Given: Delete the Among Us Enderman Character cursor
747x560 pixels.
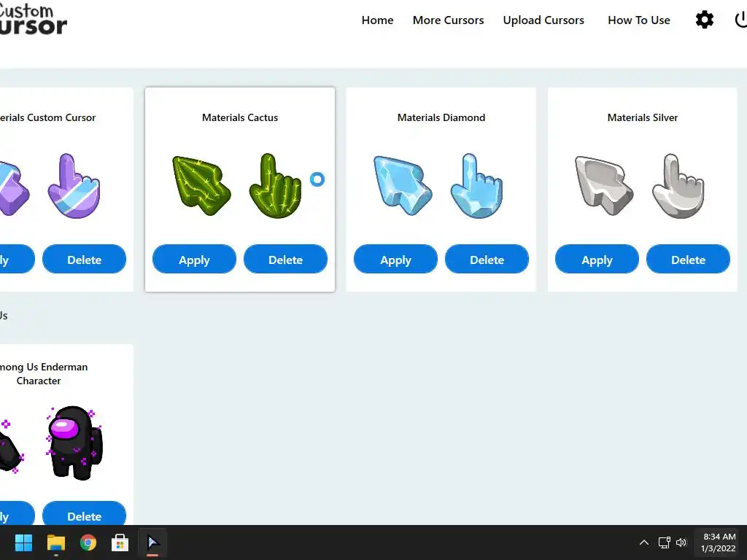Looking at the screenshot, I should [x=85, y=514].
